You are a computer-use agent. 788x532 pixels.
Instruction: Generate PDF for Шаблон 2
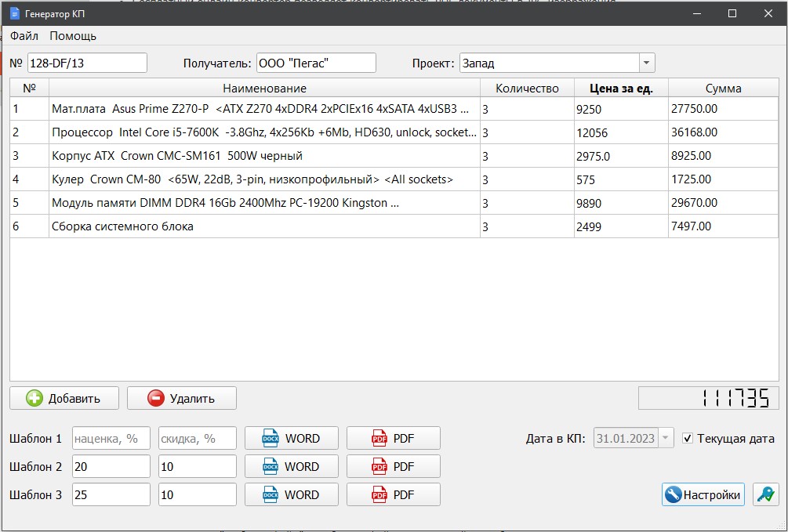pyautogui.click(x=393, y=467)
